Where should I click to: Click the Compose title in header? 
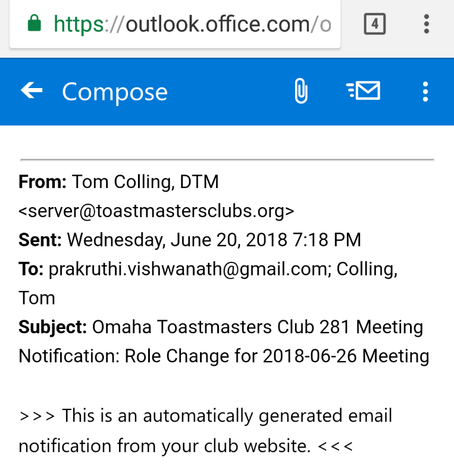(115, 92)
